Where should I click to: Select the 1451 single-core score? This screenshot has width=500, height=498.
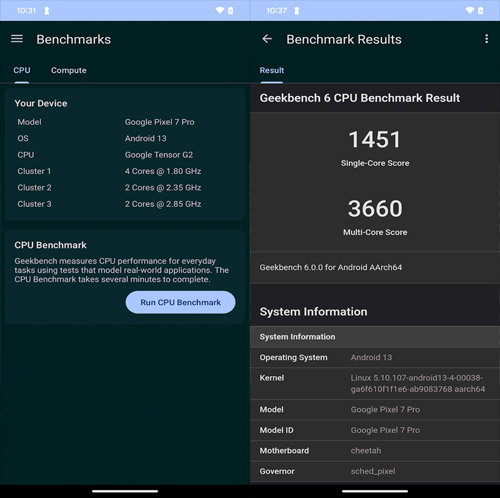[x=375, y=139]
